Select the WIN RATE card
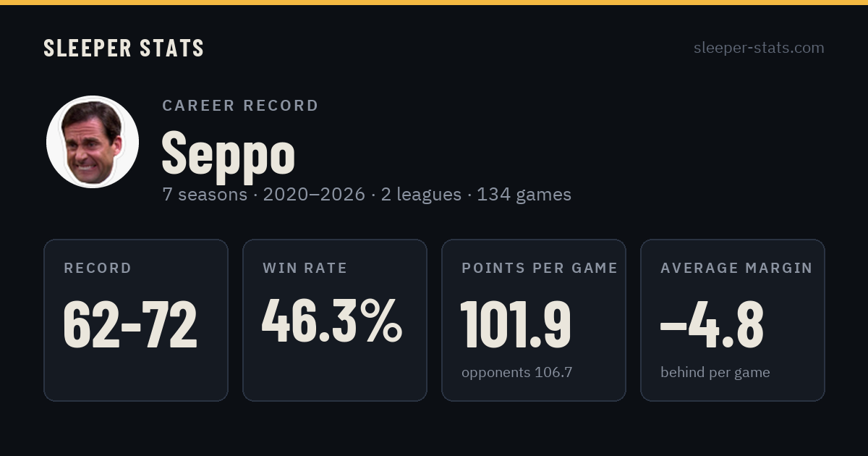This screenshot has width=868, height=456. click(335, 320)
